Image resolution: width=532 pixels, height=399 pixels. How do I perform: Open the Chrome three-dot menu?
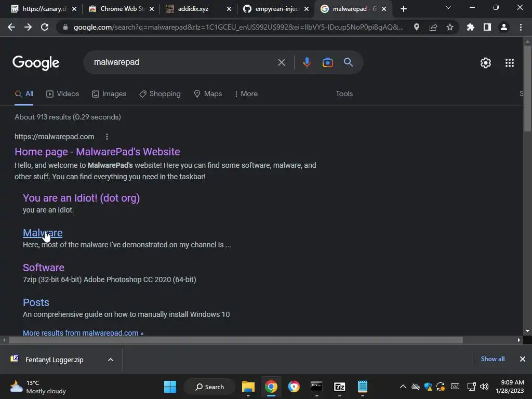coord(521,27)
